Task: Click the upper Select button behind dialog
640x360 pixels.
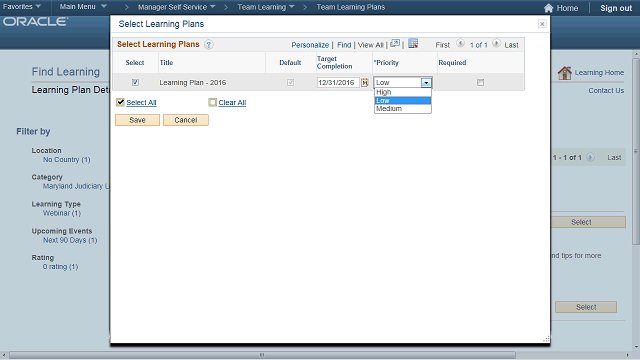Action: pyautogui.click(x=588, y=222)
